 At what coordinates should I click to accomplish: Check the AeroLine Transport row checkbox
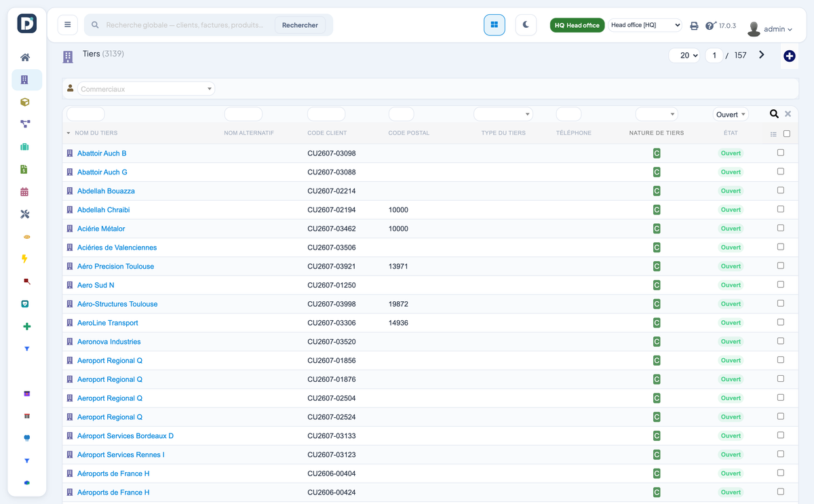pos(781,322)
